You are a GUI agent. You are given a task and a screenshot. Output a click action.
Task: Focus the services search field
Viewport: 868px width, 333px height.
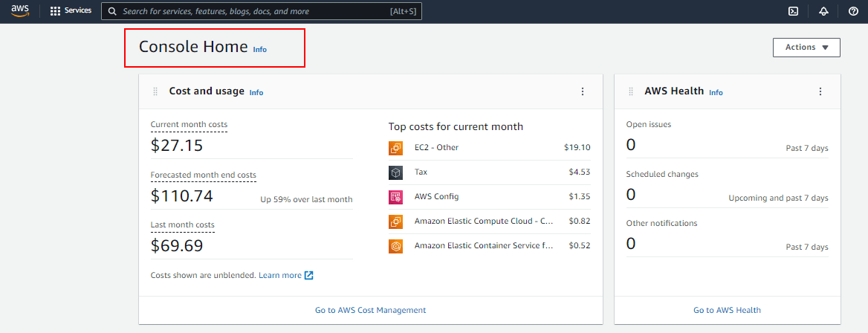click(x=262, y=11)
